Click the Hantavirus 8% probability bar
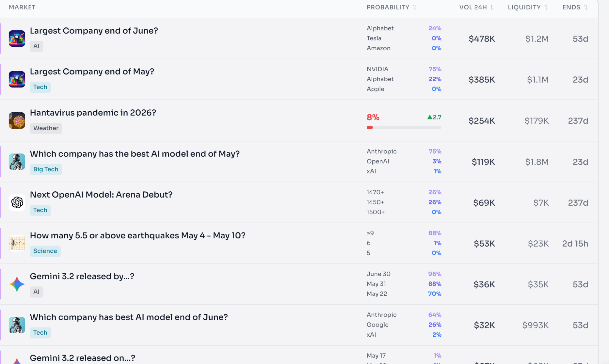This screenshot has height=364, width=609. click(404, 127)
